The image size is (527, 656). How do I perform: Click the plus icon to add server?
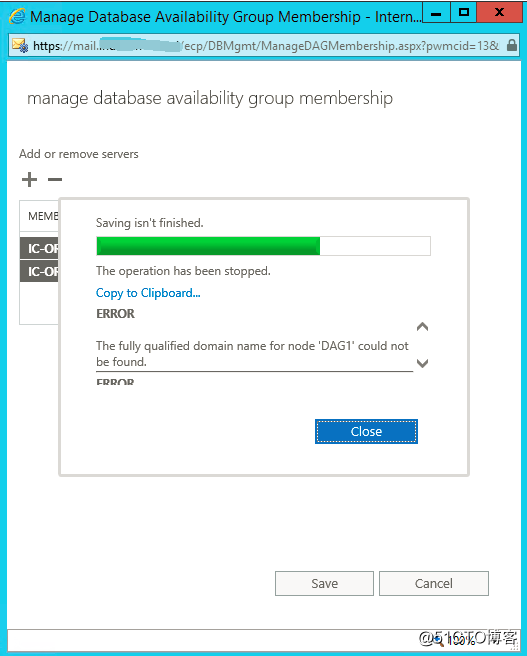click(x=29, y=180)
